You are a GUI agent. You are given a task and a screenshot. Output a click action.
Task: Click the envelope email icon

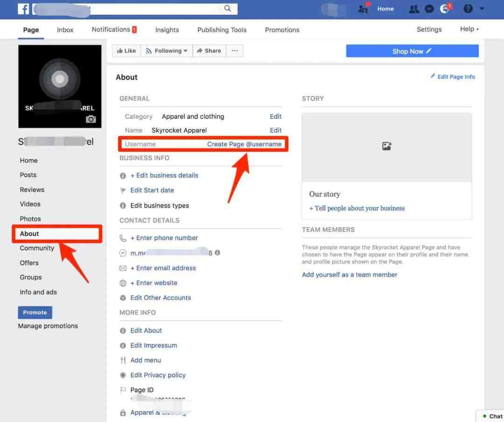[123, 268]
